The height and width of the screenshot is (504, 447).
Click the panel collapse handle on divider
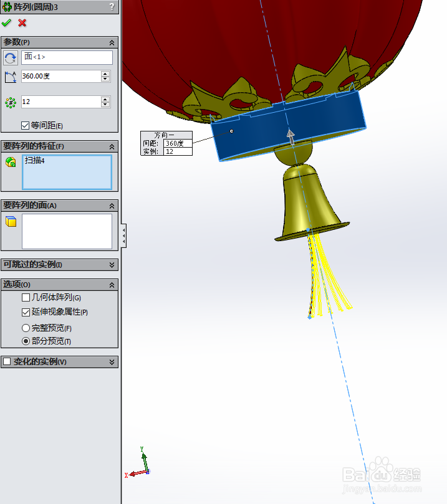124,235
